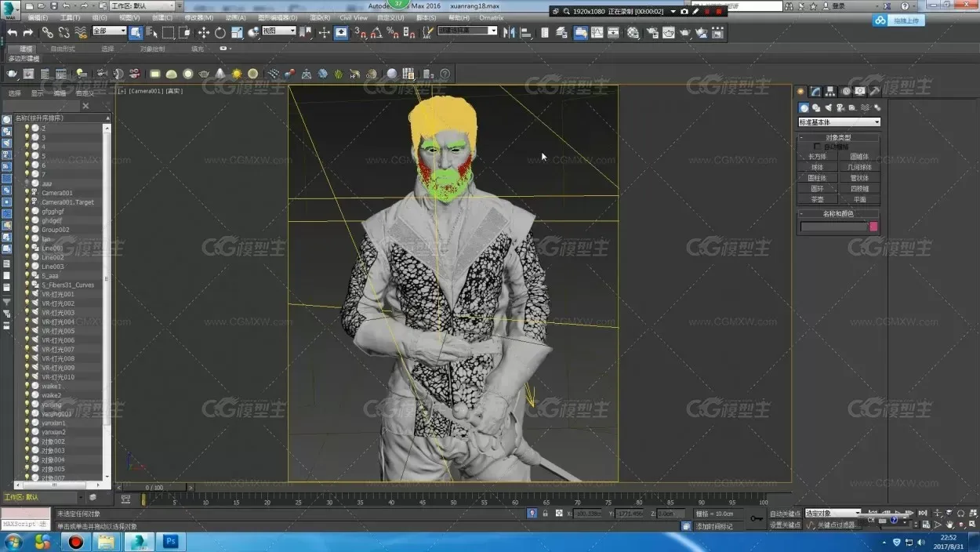Click the 圆锥体 button

point(859,157)
